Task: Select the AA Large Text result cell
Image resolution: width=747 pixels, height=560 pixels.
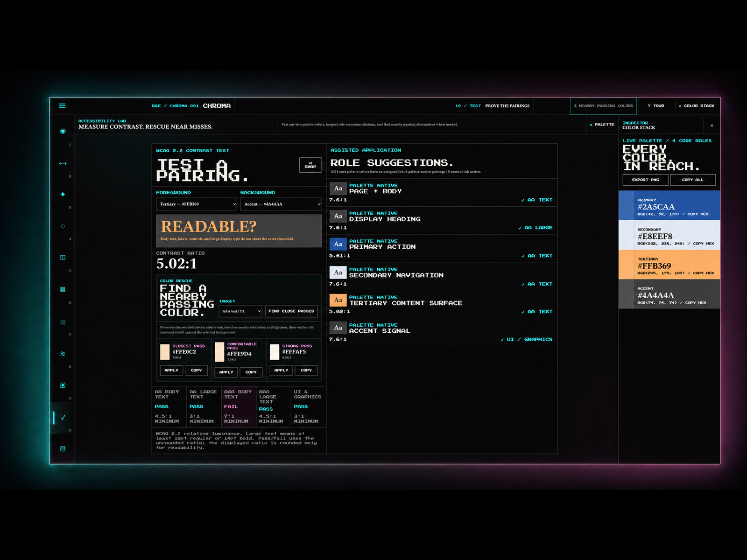Action: coord(204,406)
